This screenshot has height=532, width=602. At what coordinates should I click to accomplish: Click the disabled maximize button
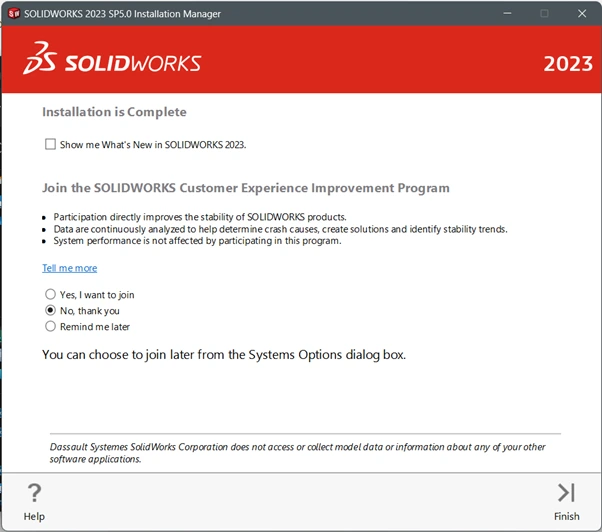[544, 13]
